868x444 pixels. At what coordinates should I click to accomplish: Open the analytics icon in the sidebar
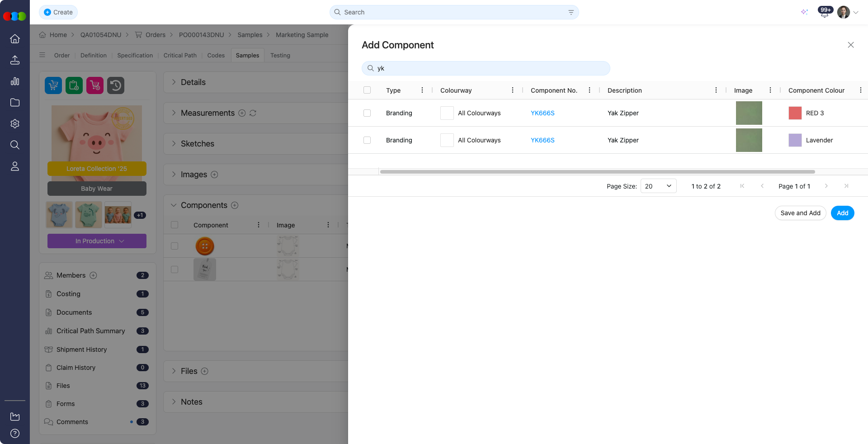(15, 81)
